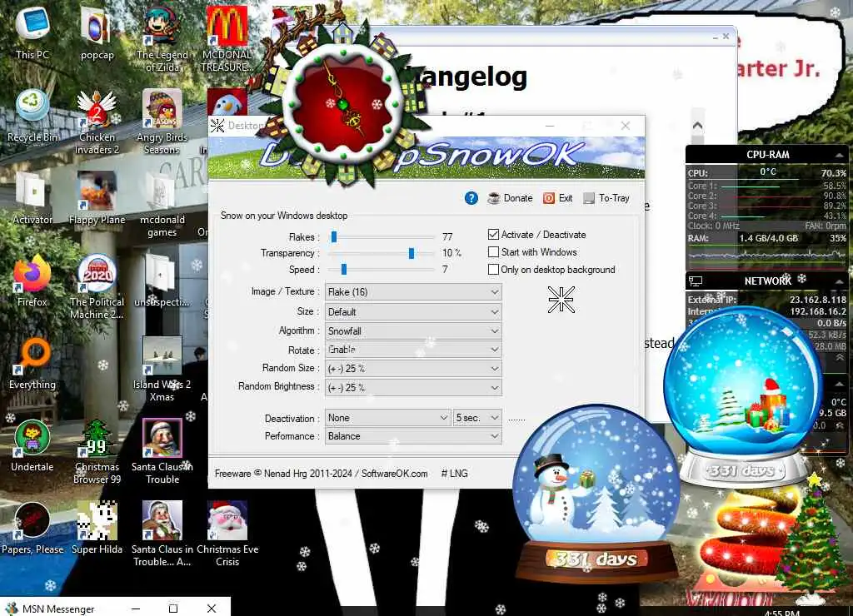Launch Angry Birds Seasons icon
Viewport: 853px width, 616px height.
[162, 121]
